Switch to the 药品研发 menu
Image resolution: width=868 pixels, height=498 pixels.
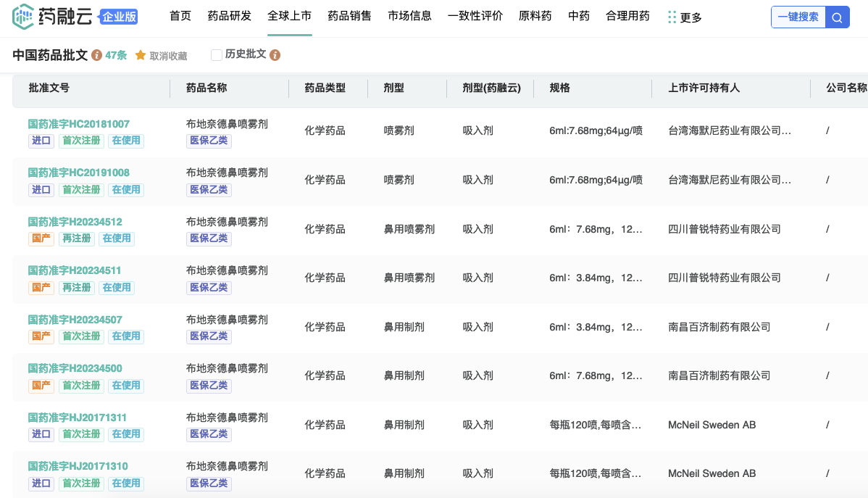tap(229, 16)
